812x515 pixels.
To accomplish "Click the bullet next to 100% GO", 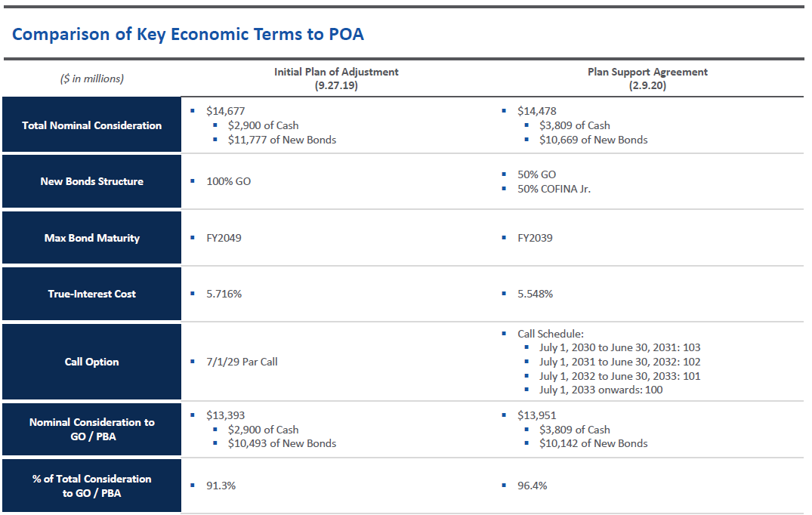I will pyautogui.click(x=193, y=181).
